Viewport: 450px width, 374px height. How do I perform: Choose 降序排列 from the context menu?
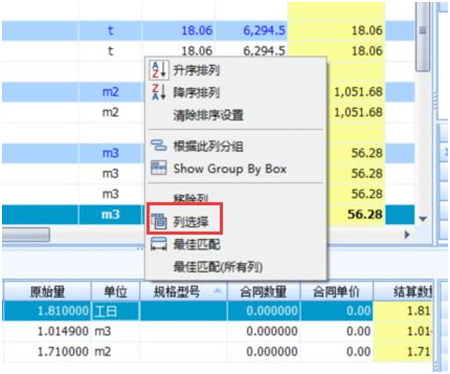[x=196, y=92]
